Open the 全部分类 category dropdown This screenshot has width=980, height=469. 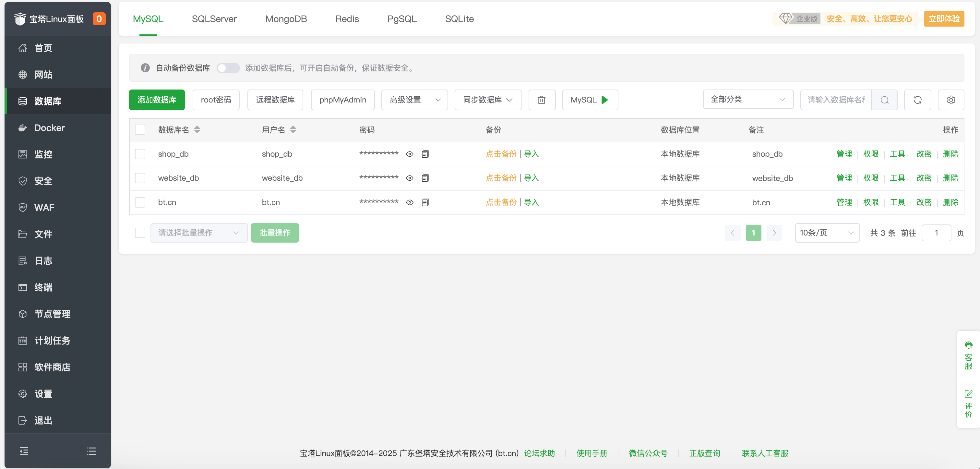point(748,99)
